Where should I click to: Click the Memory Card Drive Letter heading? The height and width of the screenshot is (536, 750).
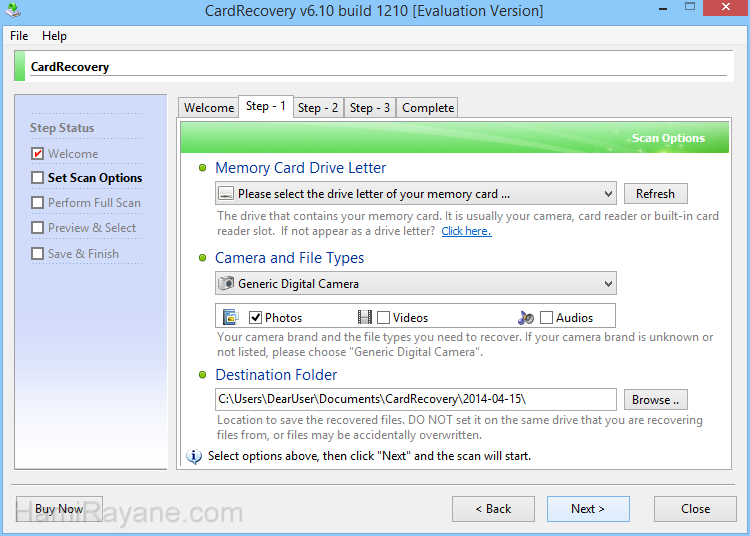pyautogui.click(x=300, y=168)
